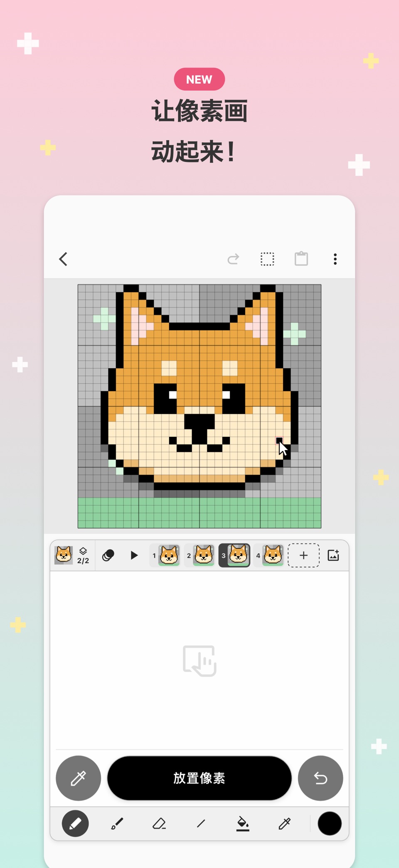The image size is (399, 868).
Task: Open the three-dot more menu
Action: point(335,259)
